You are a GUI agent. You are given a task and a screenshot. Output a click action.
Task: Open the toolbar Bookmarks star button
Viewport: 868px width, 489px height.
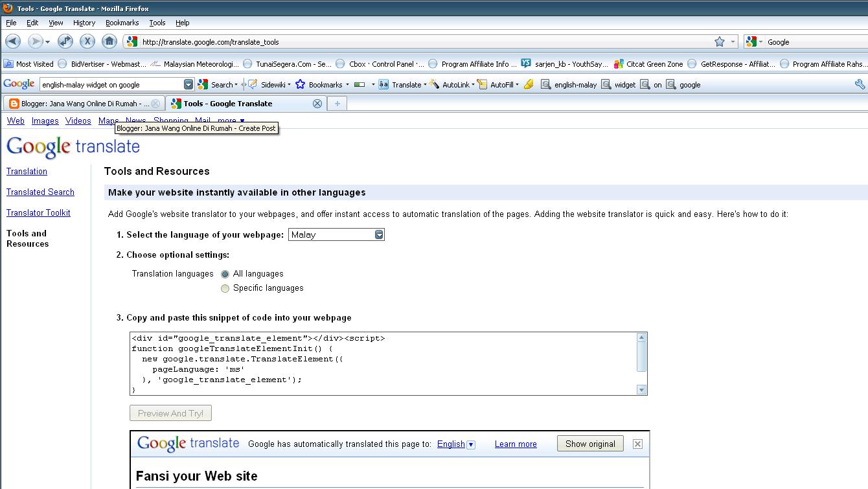[321, 84]
